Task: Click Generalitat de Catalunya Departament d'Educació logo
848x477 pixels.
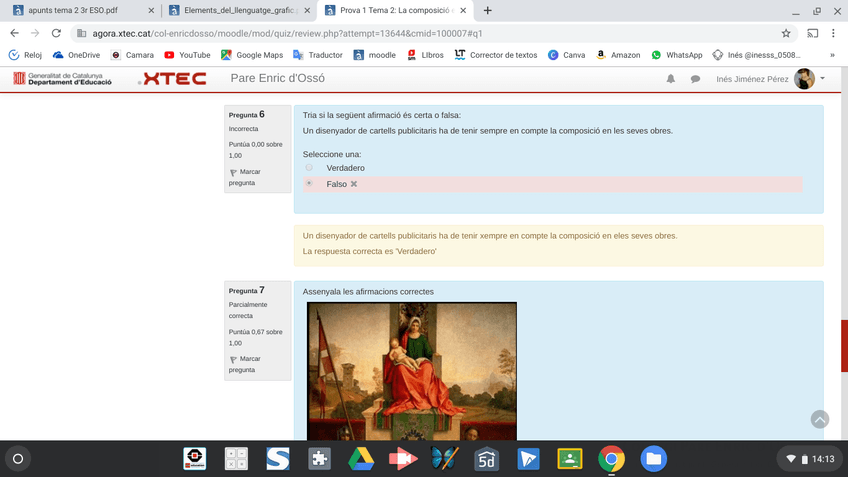Action: pyautogui.click(x=63, y=78)
